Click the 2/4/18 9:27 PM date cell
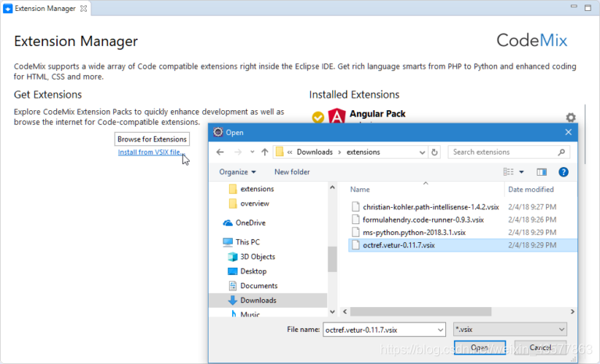 [532, 207]
